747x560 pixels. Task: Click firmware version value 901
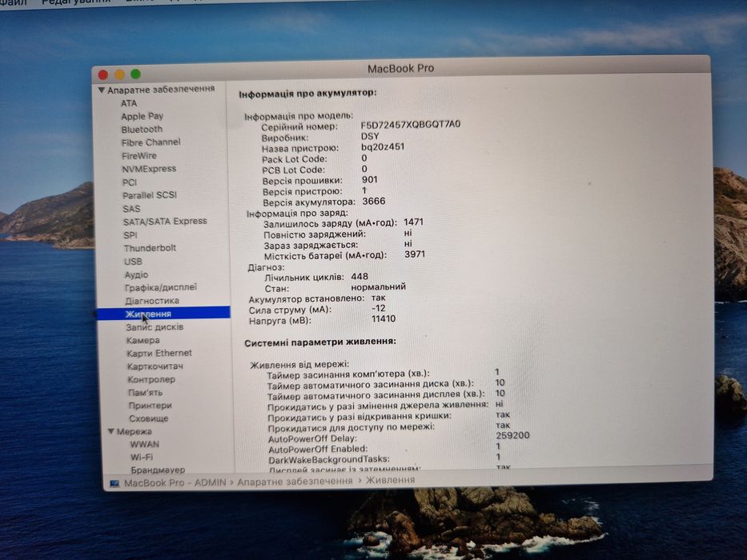369,180
